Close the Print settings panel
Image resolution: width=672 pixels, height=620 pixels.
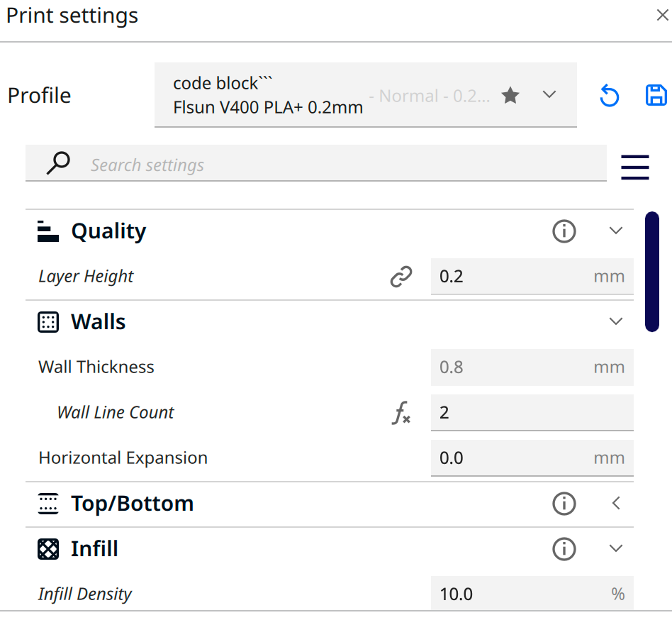coord(662,16)
